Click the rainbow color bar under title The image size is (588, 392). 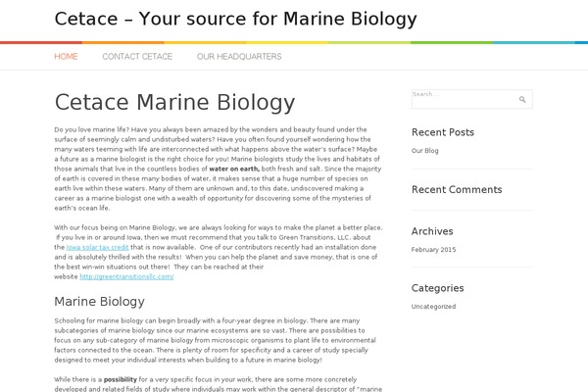click(294, 43)
